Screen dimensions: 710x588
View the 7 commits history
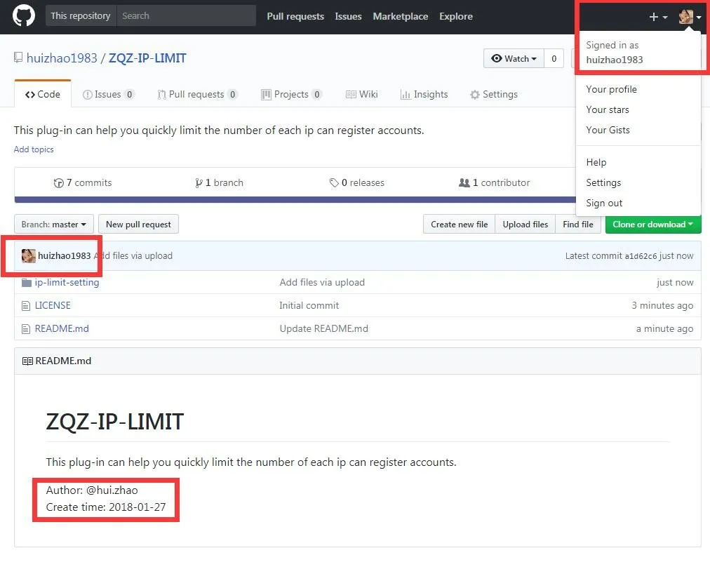click(82, 182)
